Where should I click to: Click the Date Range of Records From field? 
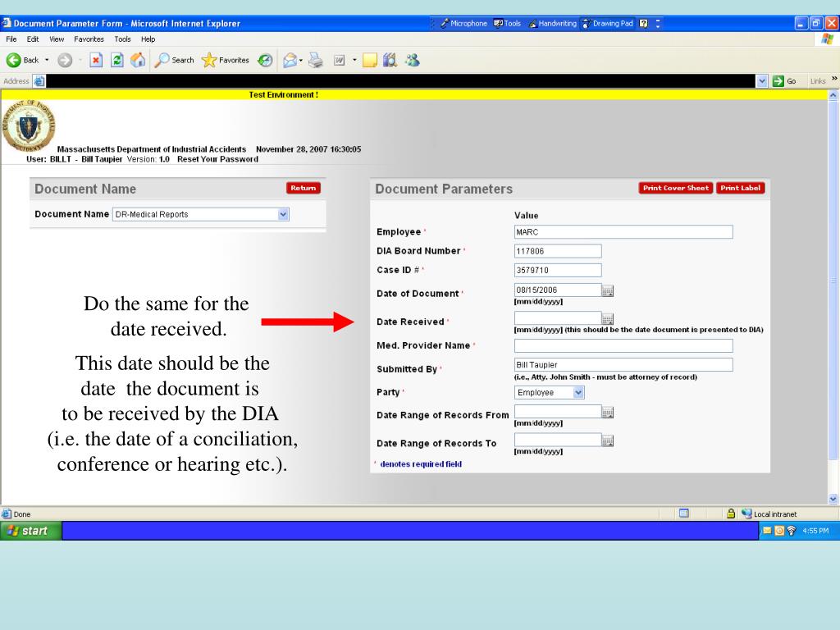[558, 412]
